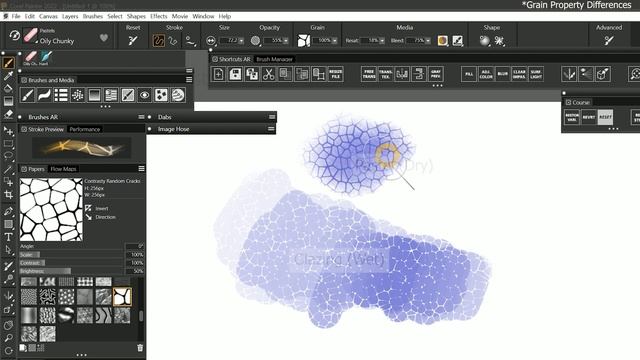Select the Crop tool

(x=9, y=195)
